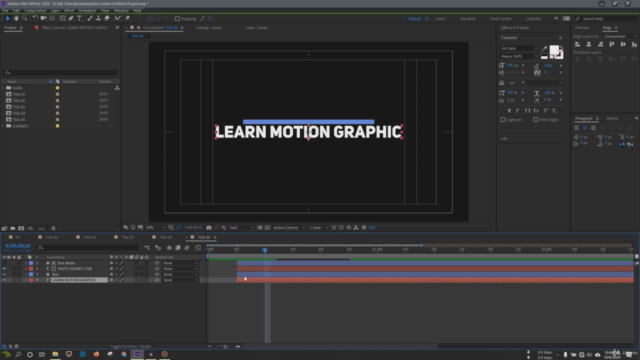Open the Composition menu
The width and height of the screenshot is (640, 360).
(35, 11)
